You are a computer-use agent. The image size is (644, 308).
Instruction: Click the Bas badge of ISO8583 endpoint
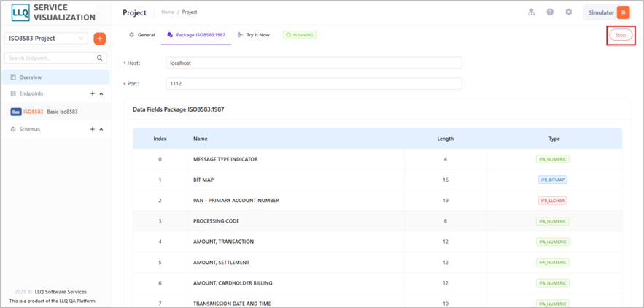pos(15,112)
